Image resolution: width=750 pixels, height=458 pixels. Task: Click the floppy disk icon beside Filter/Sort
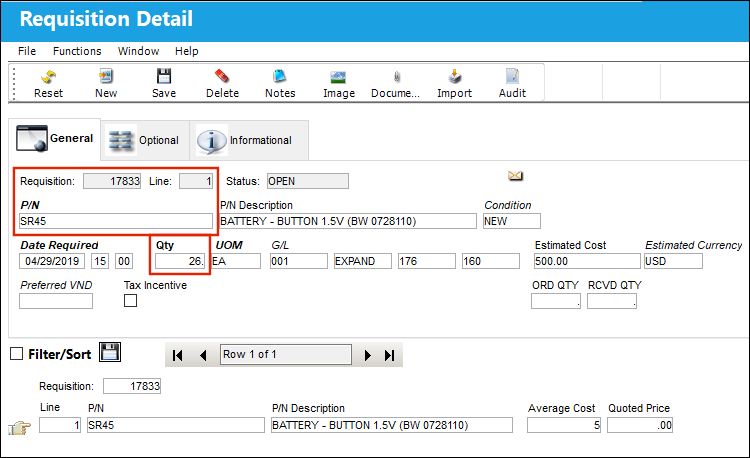click(x=110, y=352)
